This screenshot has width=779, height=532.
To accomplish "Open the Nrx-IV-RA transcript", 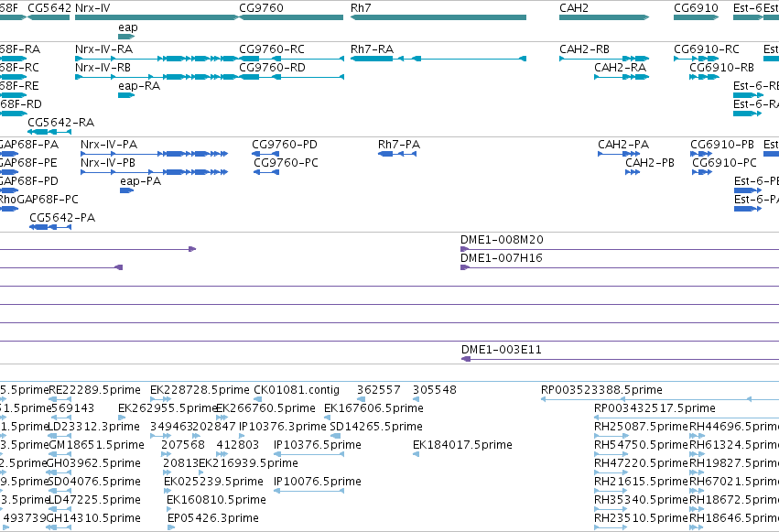I will click(157, 59).
